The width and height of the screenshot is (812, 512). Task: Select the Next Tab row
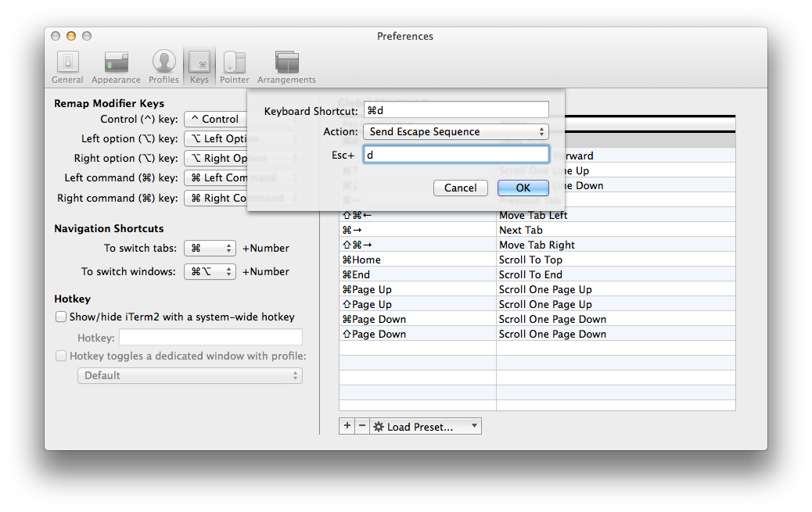tap(537, 231)
